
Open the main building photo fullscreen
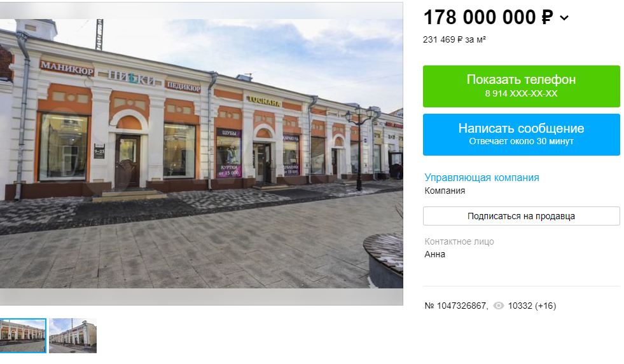point(202,154)
